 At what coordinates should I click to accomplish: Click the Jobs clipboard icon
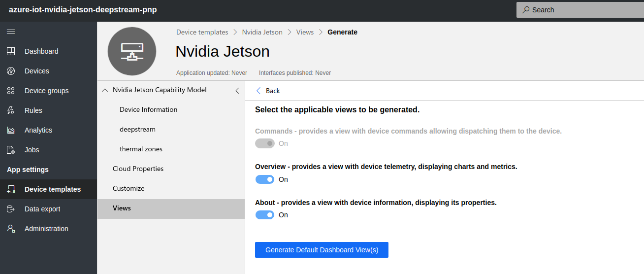tap(11, 150)
